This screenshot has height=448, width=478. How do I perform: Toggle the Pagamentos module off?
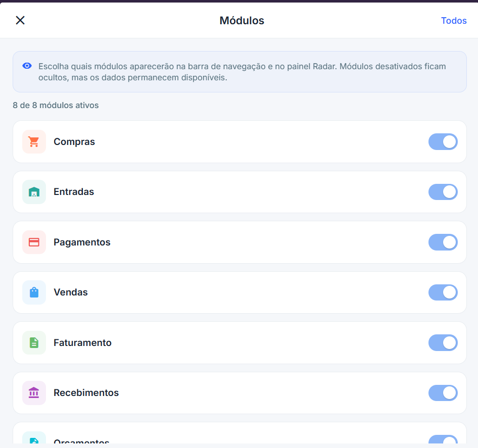click(443, 242)
